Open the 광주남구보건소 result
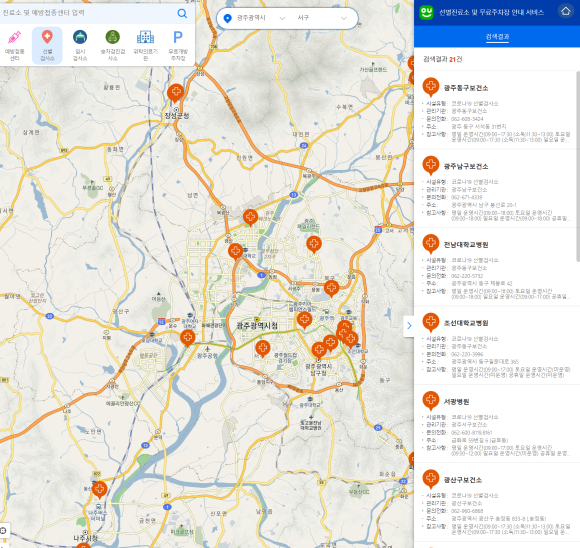Viewport: 580px width, 548px height. click(497, 189)
